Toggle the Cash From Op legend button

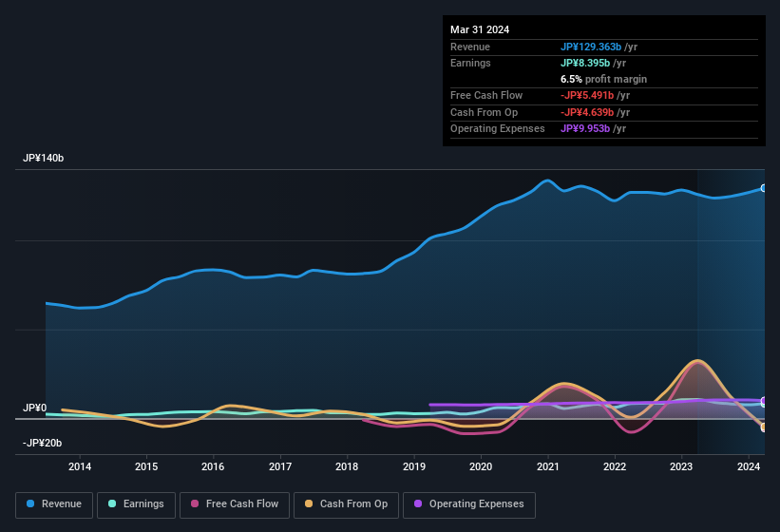click(x=346, y=504)
